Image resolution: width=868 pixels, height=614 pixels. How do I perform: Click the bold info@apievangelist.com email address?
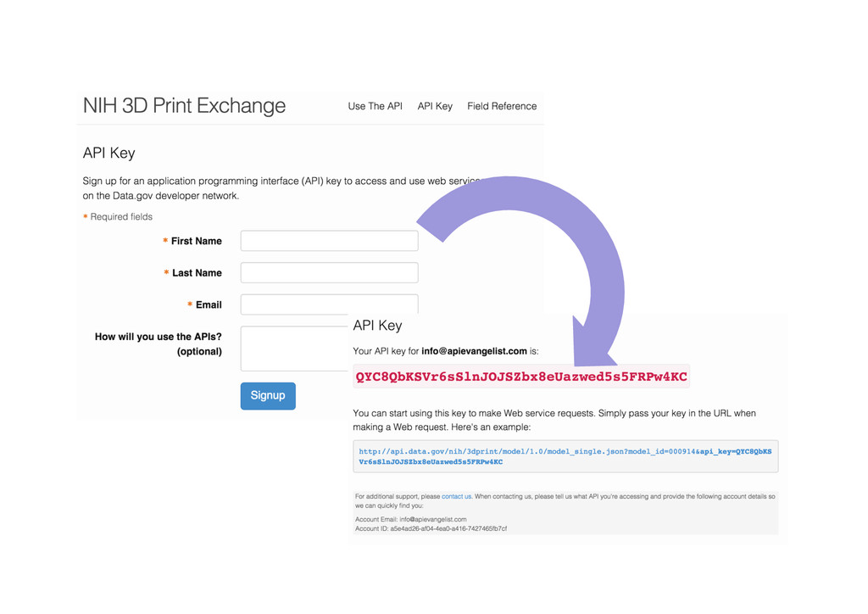click(x=474, y=351)
